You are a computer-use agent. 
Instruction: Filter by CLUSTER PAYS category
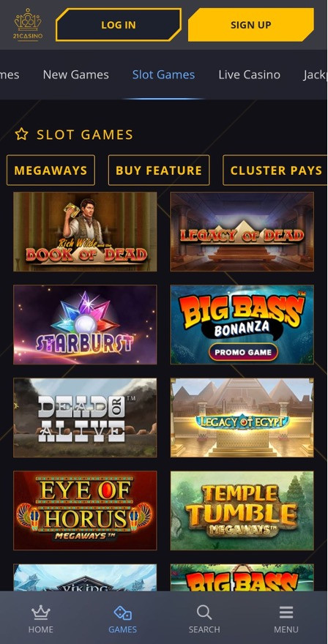click(275, 170)
